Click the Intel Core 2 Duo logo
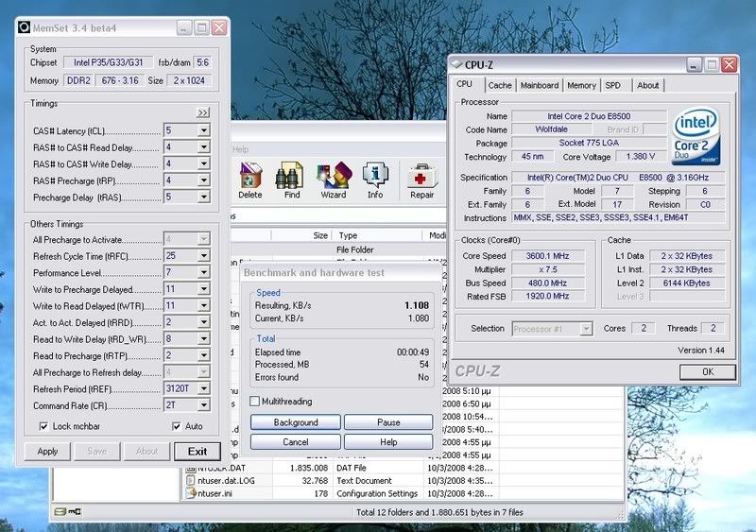Screen dimensions: 756x532 (696, 136)
